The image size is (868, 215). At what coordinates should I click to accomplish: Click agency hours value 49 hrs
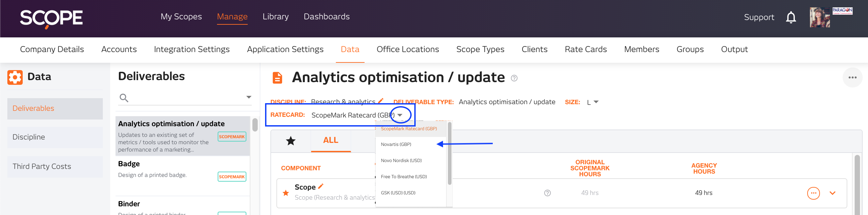703,193
